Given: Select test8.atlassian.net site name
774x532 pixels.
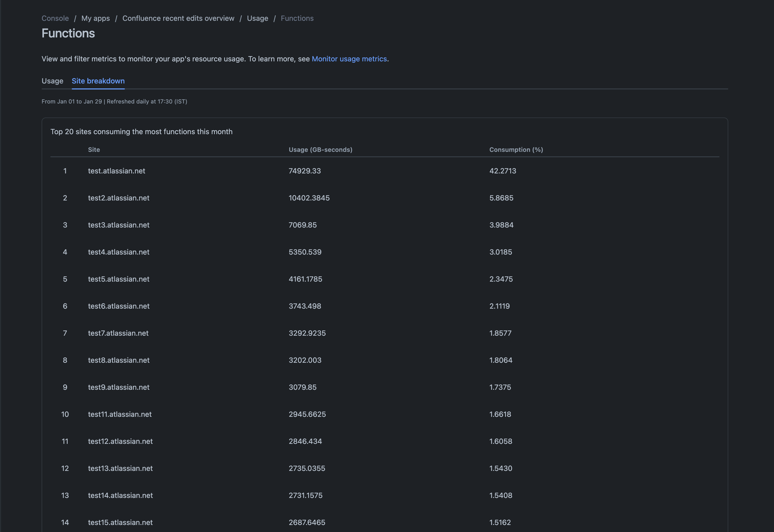Looking at the screenshot, I should point(119,360).
